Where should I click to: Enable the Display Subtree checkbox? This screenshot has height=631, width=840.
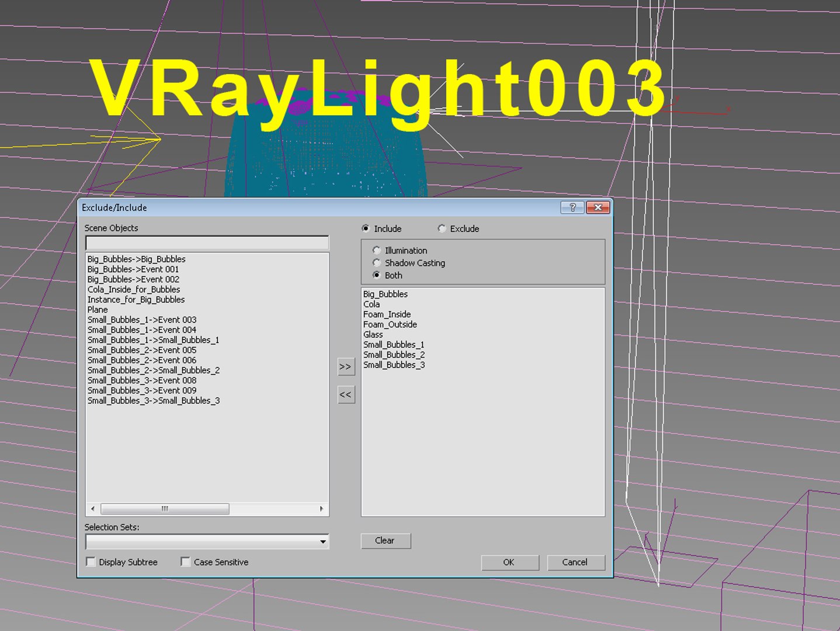(x=91, y=562)
